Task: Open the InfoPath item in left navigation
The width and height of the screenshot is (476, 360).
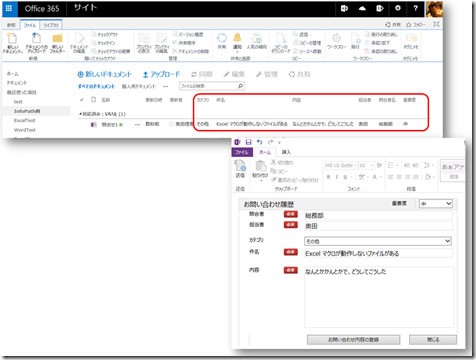Action: 27,111
